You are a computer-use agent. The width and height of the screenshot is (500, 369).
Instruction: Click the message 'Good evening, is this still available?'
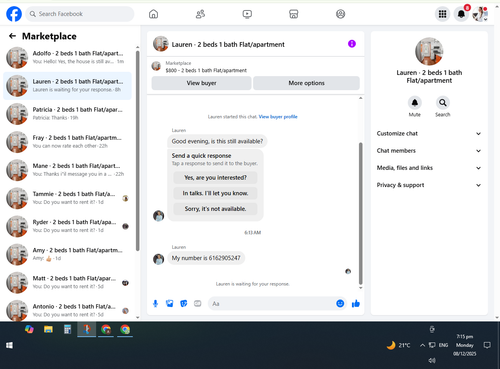click(x=217, y=141)
